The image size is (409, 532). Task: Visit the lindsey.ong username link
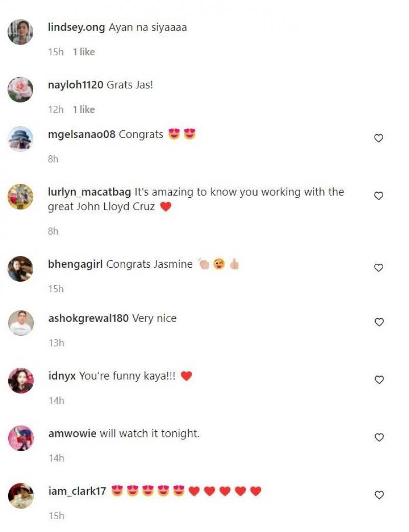click(76, 27)
